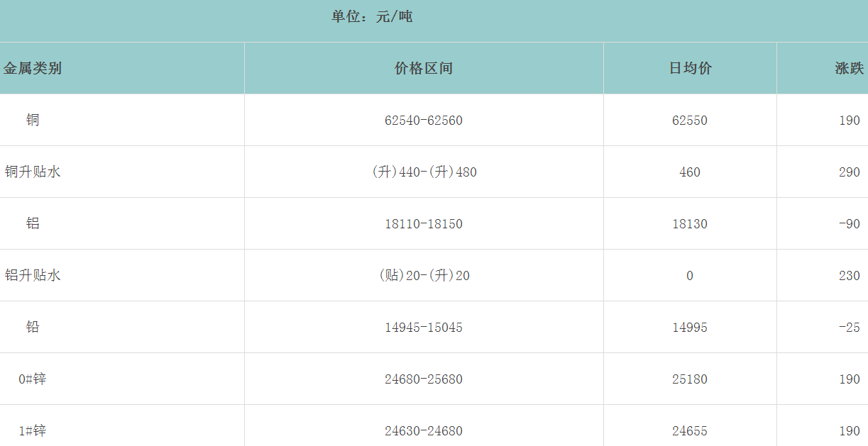
Task: Click the 单位：元/吨 unit label
Action: (x=372, y=16)
